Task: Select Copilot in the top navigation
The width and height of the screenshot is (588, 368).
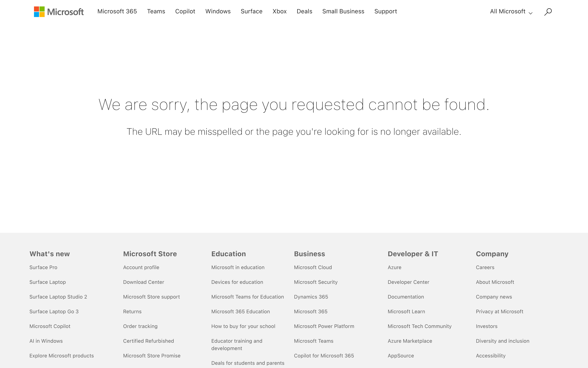Action: [185, 11]
